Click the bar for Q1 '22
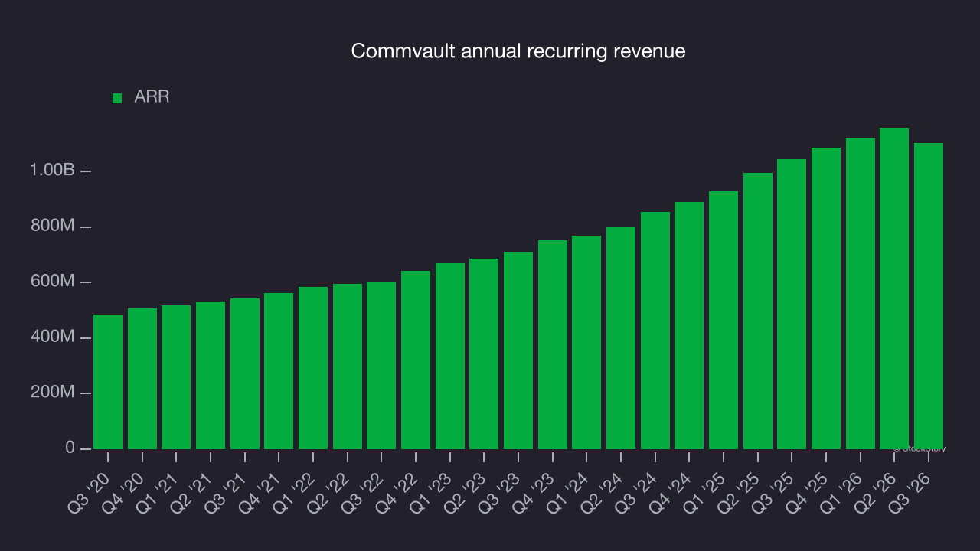Screen dimensions: 980x551 (313, 368)
